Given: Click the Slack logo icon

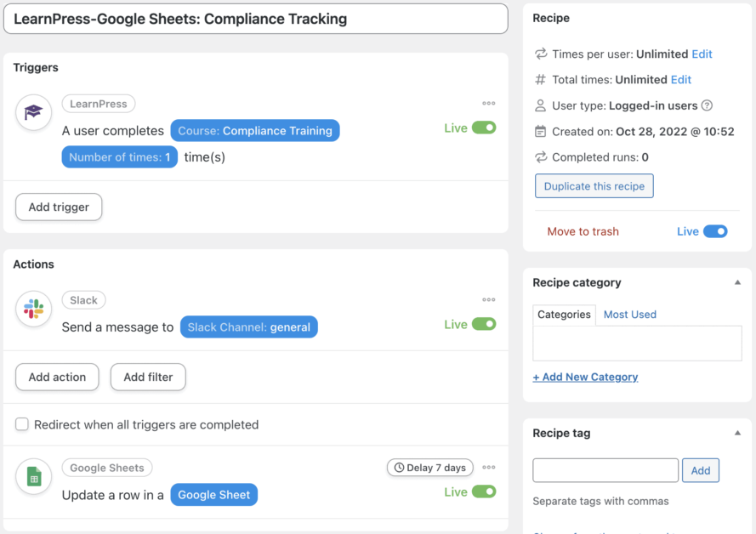Looking at the screenshot, I should pos(33,309).
